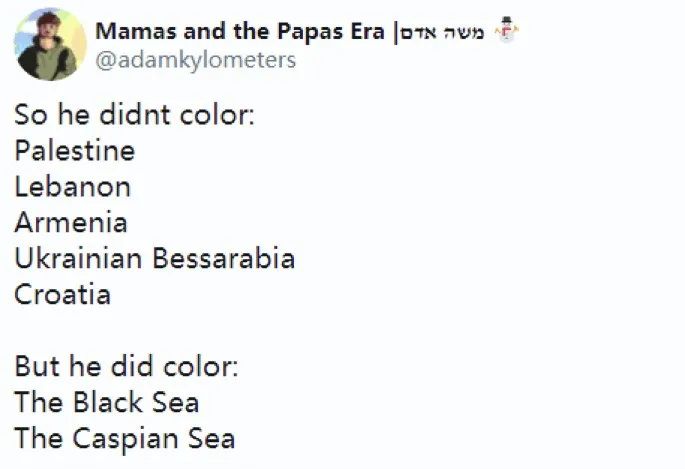Open the Mamas and the Papas Era profile name
This screenshot has height=469, width=685.
240,31
